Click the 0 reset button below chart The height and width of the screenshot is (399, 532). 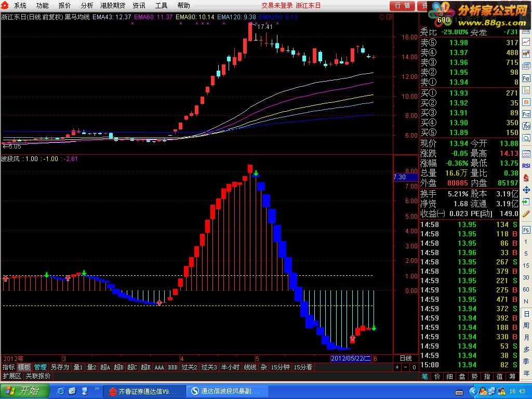[x=414, y=367]
